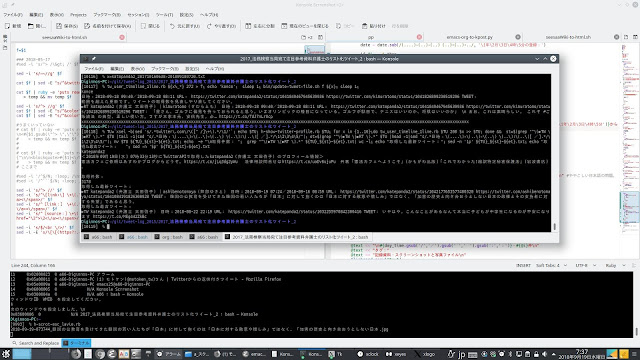Switch to pp tab in Kate right pane

tap(371, 37)
